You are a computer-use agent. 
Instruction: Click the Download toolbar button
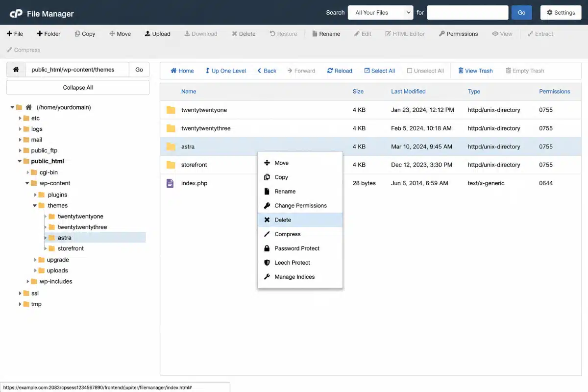click(x=201, y=34)
